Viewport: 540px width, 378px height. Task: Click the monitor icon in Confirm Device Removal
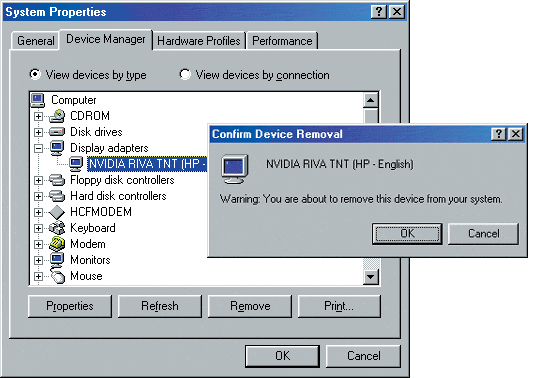235,169
